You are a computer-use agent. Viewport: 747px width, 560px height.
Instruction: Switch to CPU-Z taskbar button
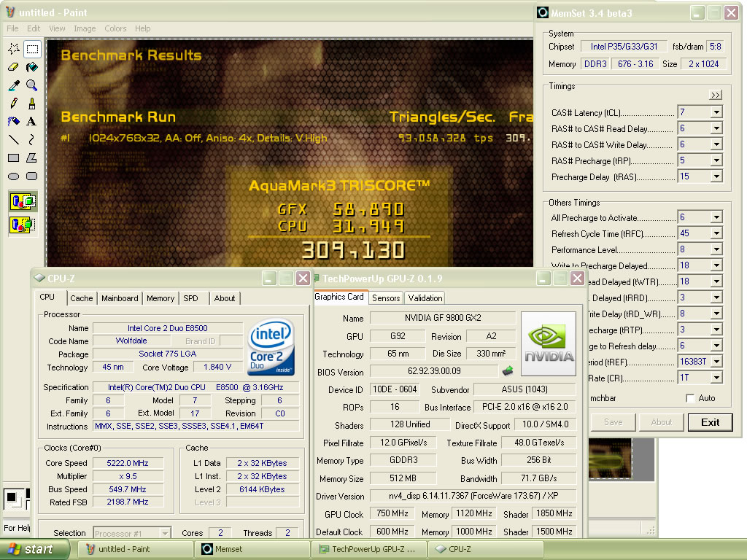(x=486, y=549)
